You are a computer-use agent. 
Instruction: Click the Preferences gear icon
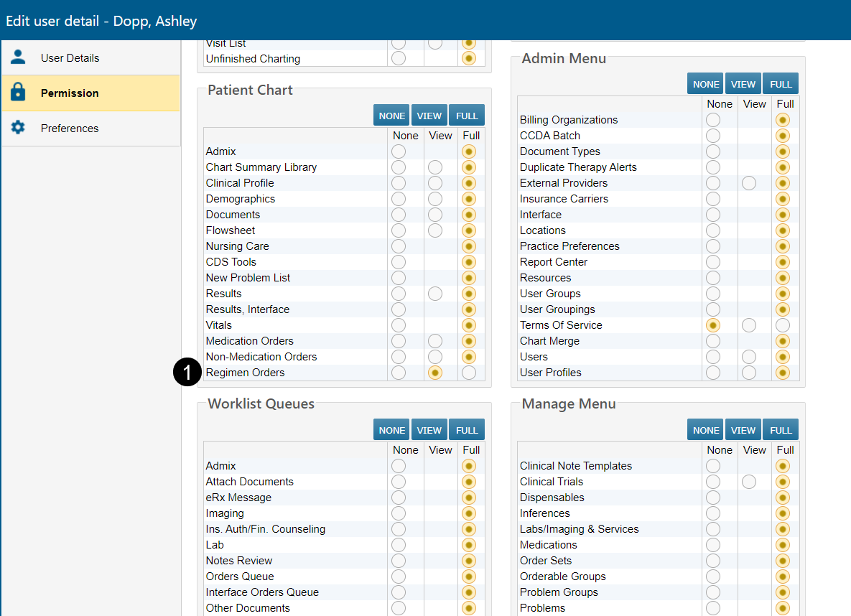tap(18, 128)
